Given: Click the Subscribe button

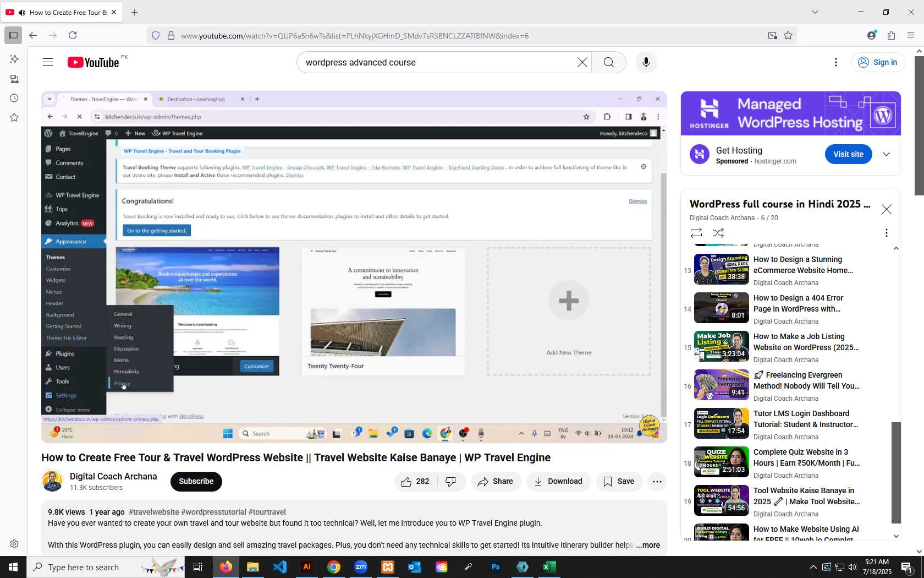Looking at the screenshot, I should 196,482.
